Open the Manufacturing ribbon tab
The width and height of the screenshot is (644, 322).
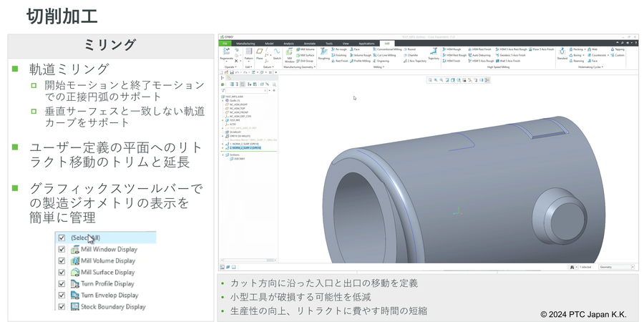[245, 44]
